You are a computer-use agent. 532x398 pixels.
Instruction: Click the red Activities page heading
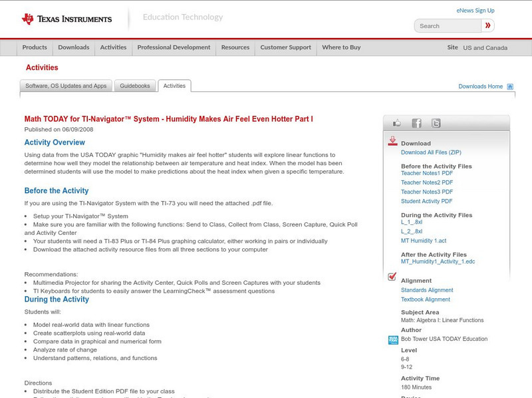tap(42, 68)
